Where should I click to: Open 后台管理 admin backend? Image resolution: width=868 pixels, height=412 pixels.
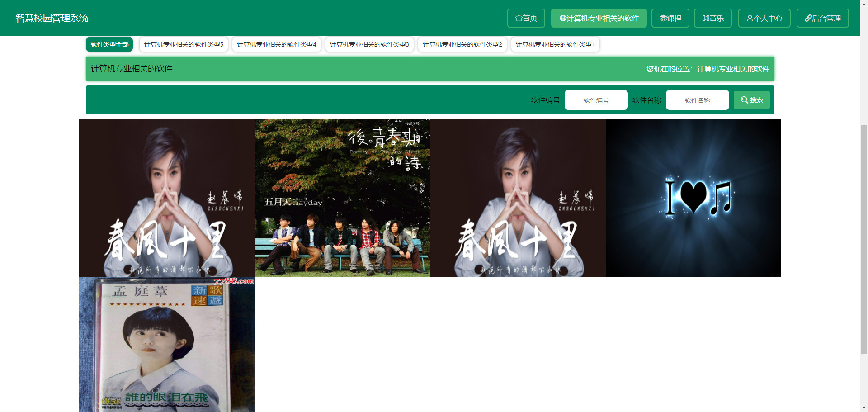[823, 18]
